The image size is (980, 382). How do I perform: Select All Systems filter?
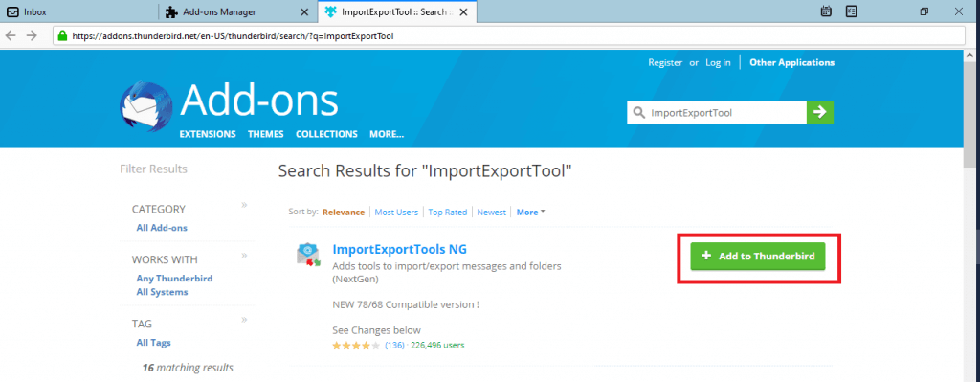(x=162, y=292)
